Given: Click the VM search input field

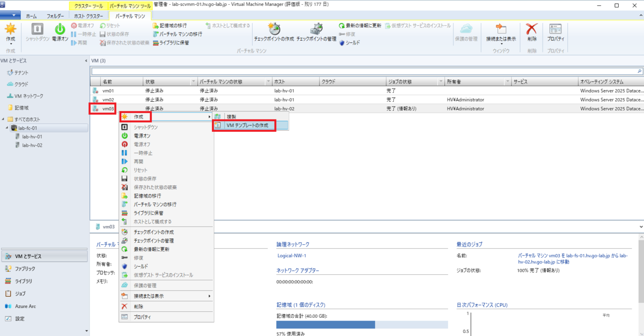Looking at the screenshot, I should [x=367, y=71].
